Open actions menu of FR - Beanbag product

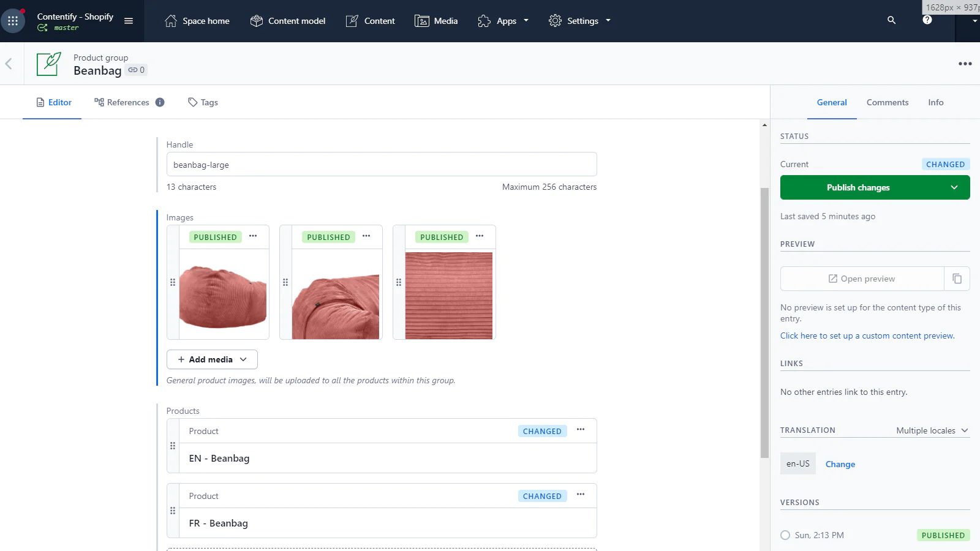coord(581,495)
